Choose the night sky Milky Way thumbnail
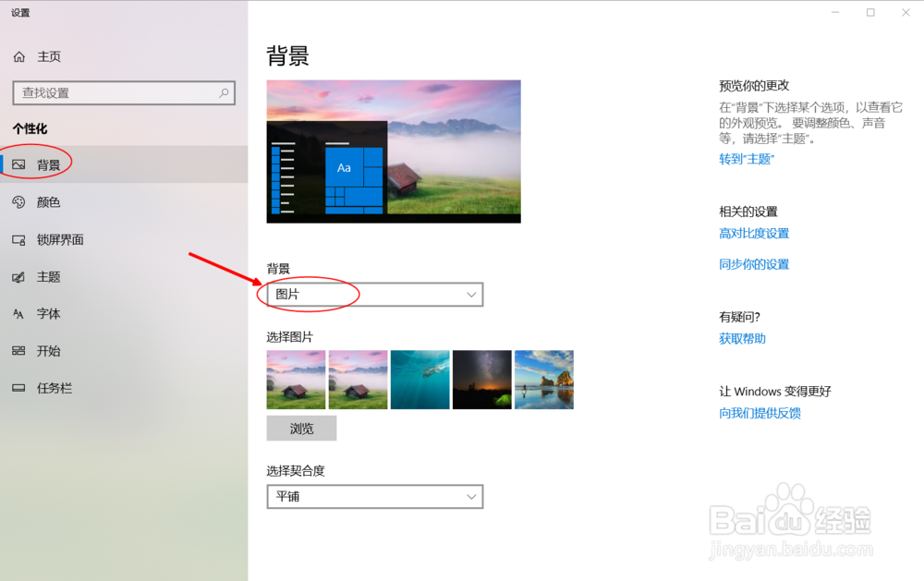This screenshot has width=924, height=581. point(482,380)
